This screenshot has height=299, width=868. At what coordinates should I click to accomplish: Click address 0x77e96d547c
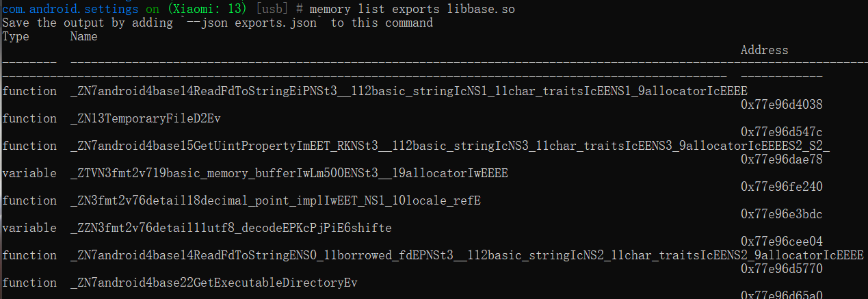click(781, 132)
